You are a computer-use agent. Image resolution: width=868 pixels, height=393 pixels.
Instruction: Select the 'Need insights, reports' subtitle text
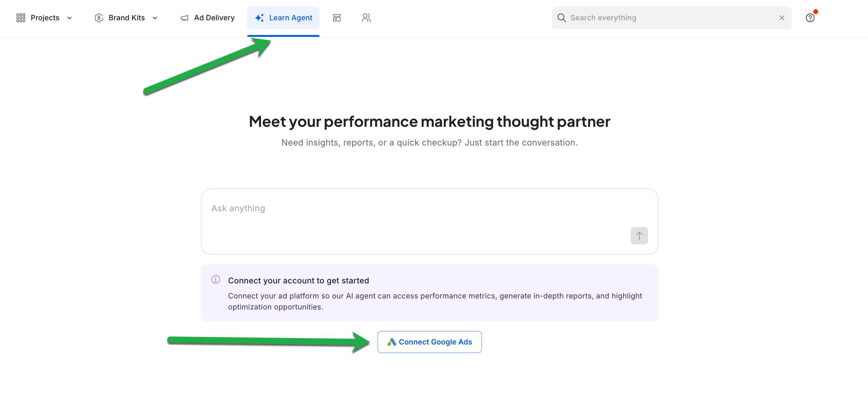(x=429, y=143)
